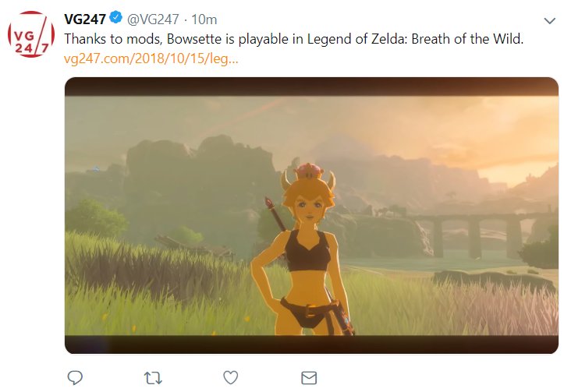Viewport: 564px width, 392px height.
Task: Click the blue verified badge
Action: click(x=115, y=17)
